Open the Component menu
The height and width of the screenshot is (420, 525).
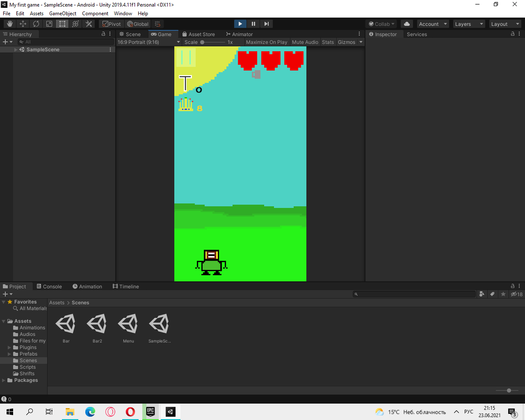(95, 14)
